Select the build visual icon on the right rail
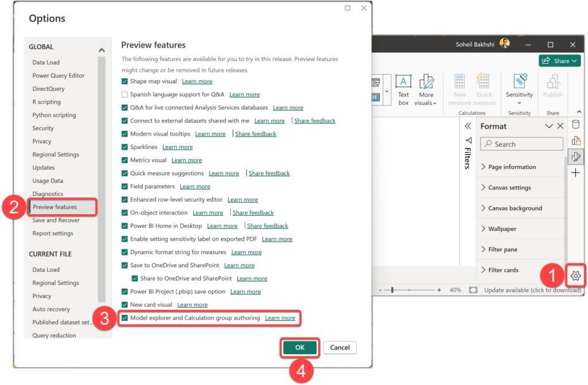 click(x=575, y=141)
